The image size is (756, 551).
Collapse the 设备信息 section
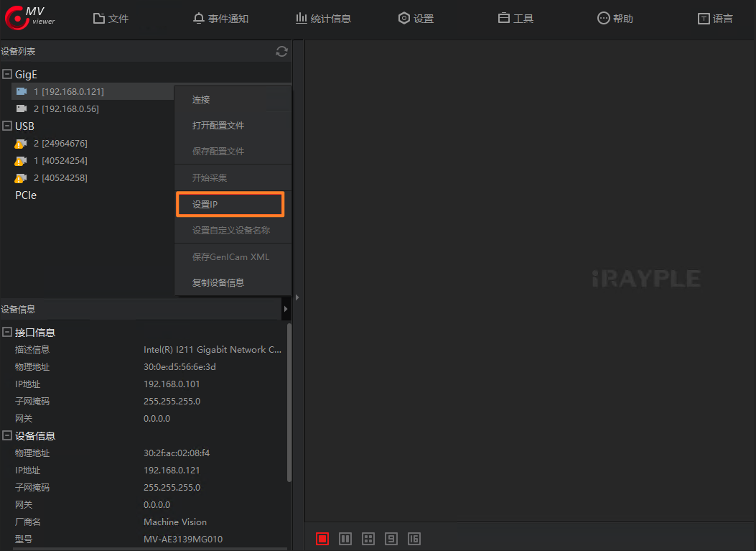(x=7, y=436)
